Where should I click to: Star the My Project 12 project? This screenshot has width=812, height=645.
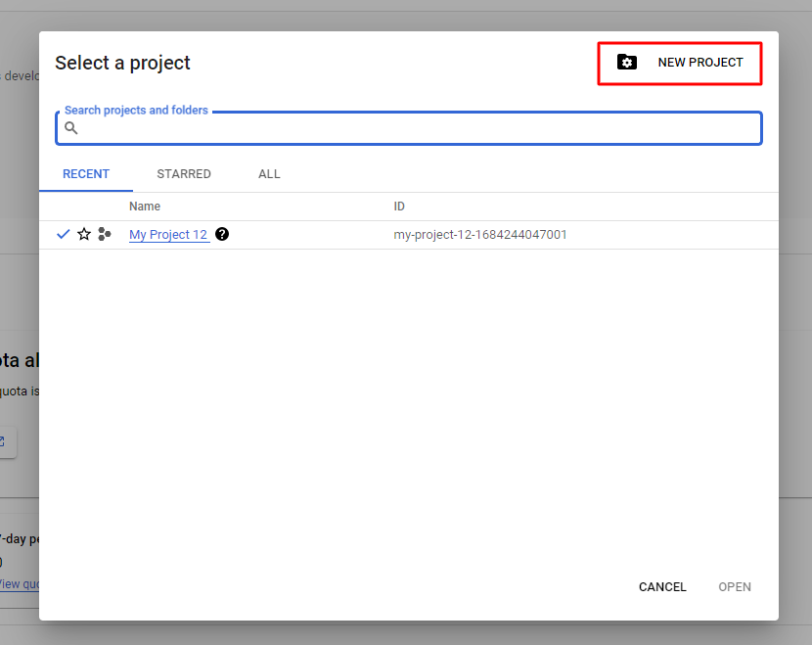click(x=84, y=235)
